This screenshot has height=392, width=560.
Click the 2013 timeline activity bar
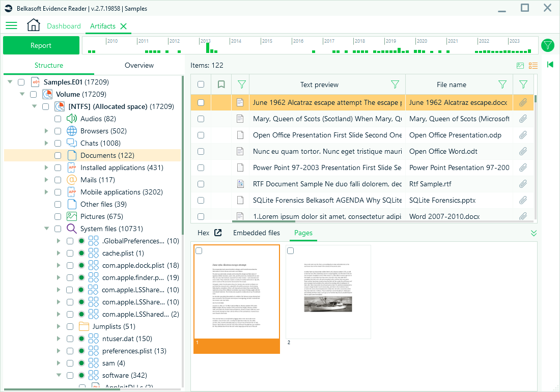pos(208,48)
